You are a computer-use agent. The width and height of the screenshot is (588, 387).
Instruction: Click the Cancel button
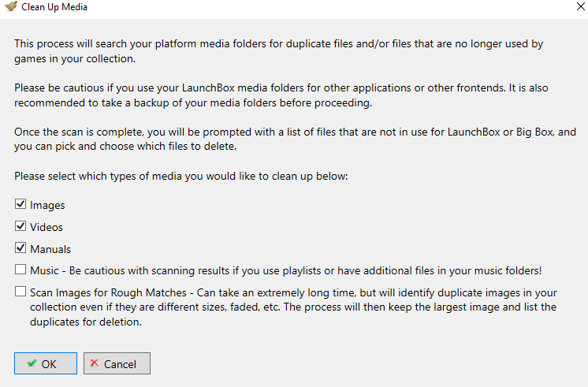tap(117, 363)
